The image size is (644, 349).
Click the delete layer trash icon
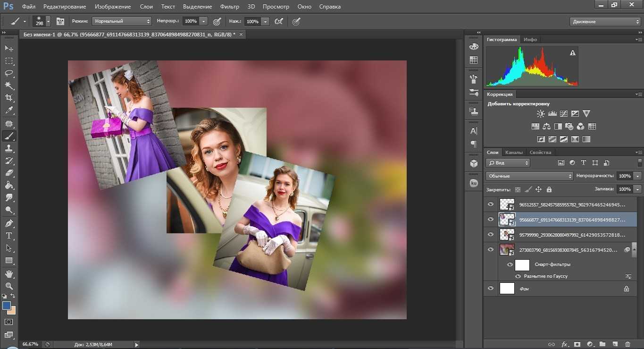(627, 344)
